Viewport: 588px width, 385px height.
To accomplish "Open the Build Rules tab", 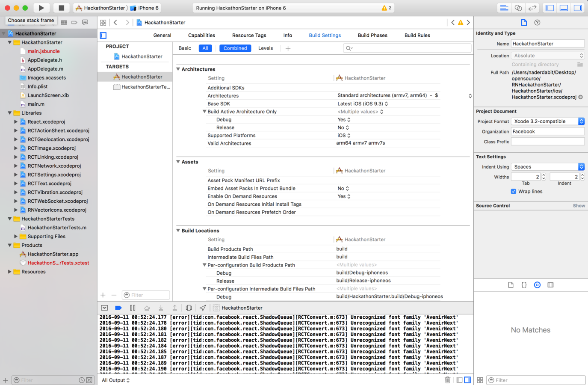I will 417,36.
